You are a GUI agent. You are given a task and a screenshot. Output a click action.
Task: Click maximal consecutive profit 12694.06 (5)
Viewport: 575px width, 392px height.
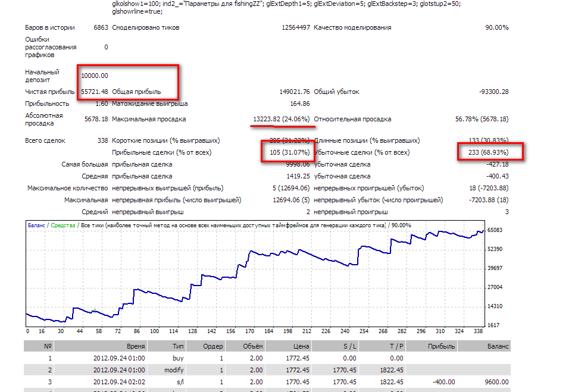(x=291, y=200)
